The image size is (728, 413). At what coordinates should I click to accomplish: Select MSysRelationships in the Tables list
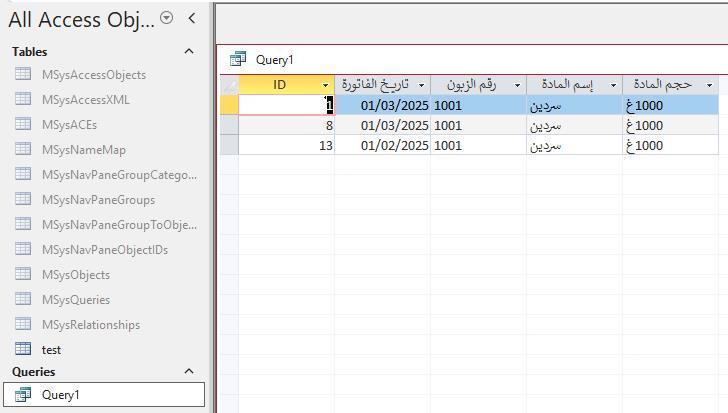click(91, 325)
